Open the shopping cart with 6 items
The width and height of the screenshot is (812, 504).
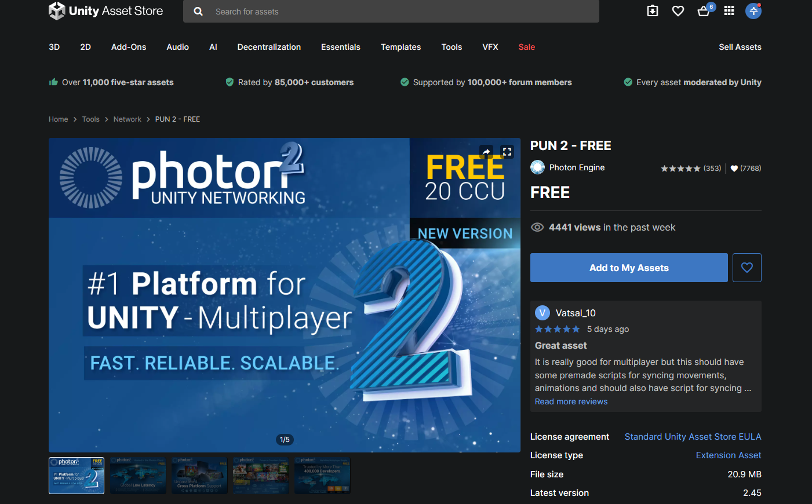(705, 10)
